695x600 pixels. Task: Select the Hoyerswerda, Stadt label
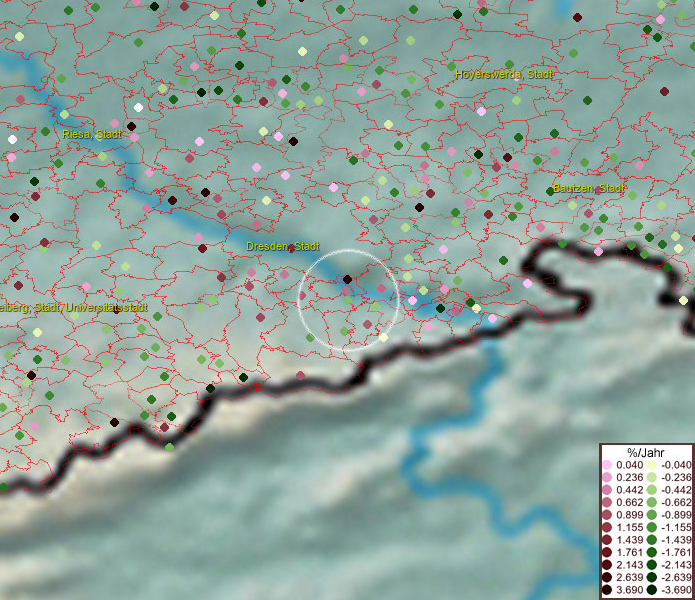(503, 75)
